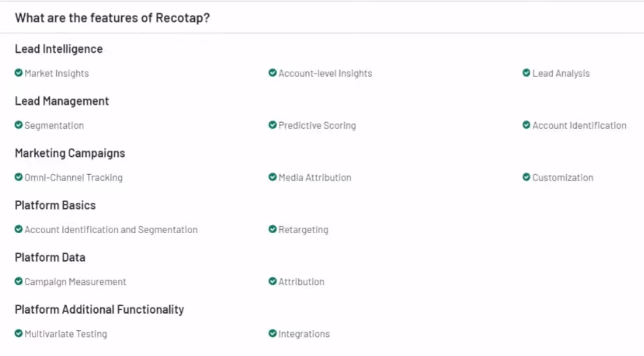Click the Marketing Campaigns section heading
Image resolution: width=644 pixels, height=356 pixels.
70,153
